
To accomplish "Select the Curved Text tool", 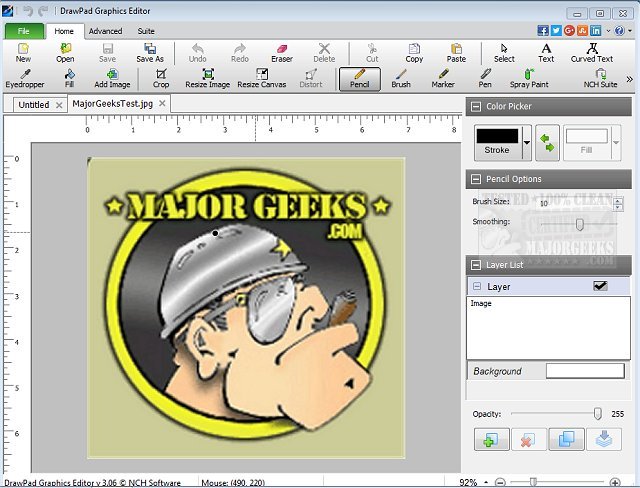I will [592, 53].
